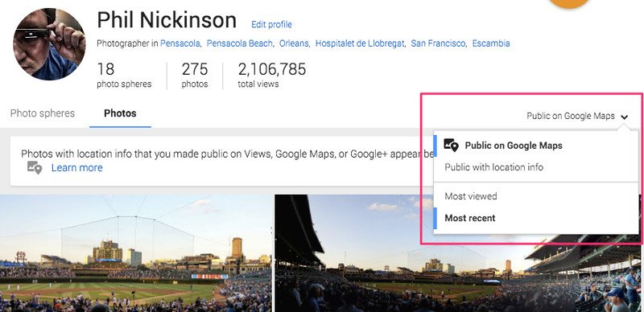Click the map-pin photo icon in dropdown
The image size is (644, 312).
[x=452, y=145]
